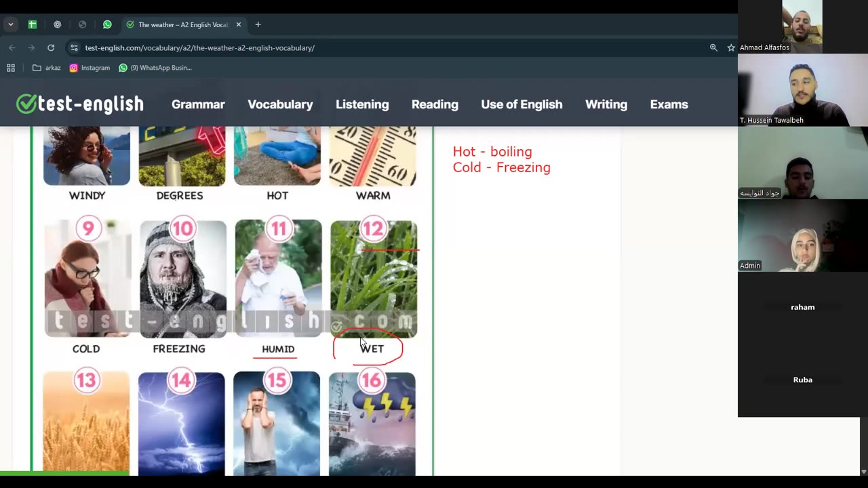Open the Vocabulary menu
This screenshot has width=868, height=488.
point(280,104)
